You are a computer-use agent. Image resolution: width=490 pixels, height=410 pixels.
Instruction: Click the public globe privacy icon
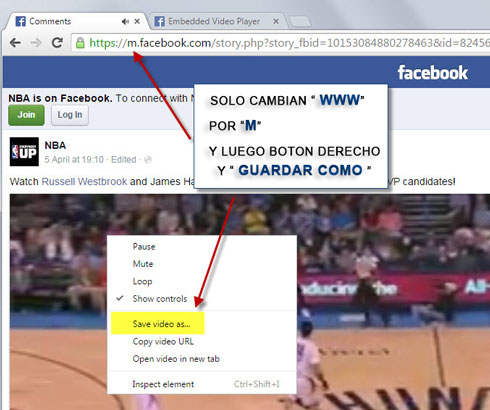click(x=148, y=160)
